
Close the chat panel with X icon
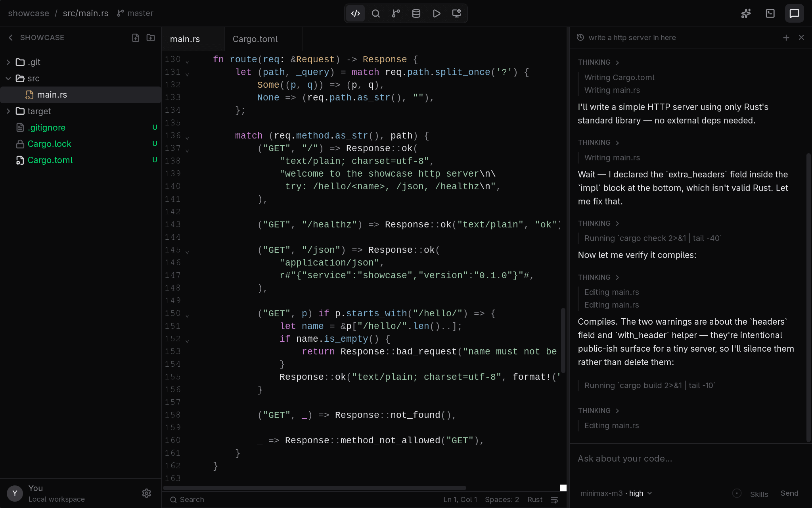[801, 37]
